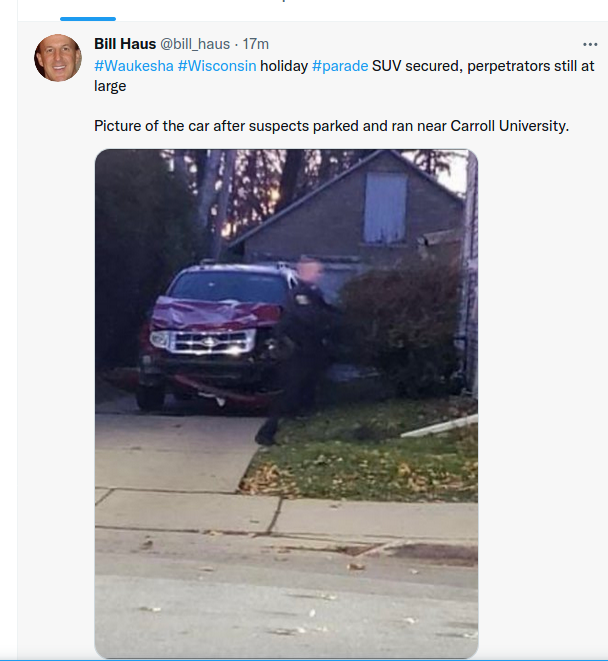Click the garage building in the photo

350,211
